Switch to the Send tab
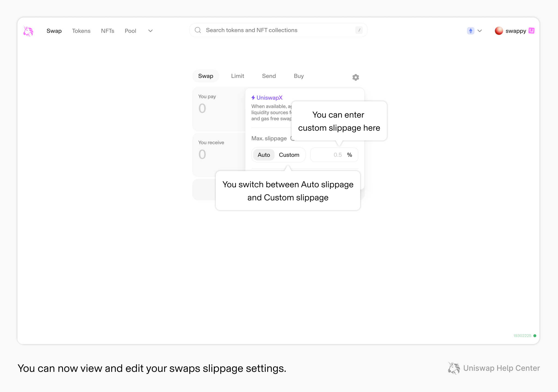This screenshot has width=558, height=392. [269, 76]
